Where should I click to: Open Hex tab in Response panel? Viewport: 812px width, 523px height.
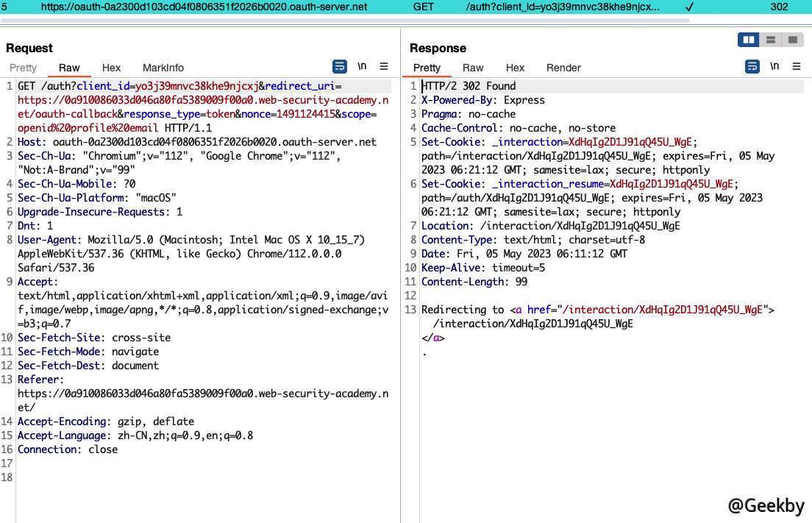point(515,68)
